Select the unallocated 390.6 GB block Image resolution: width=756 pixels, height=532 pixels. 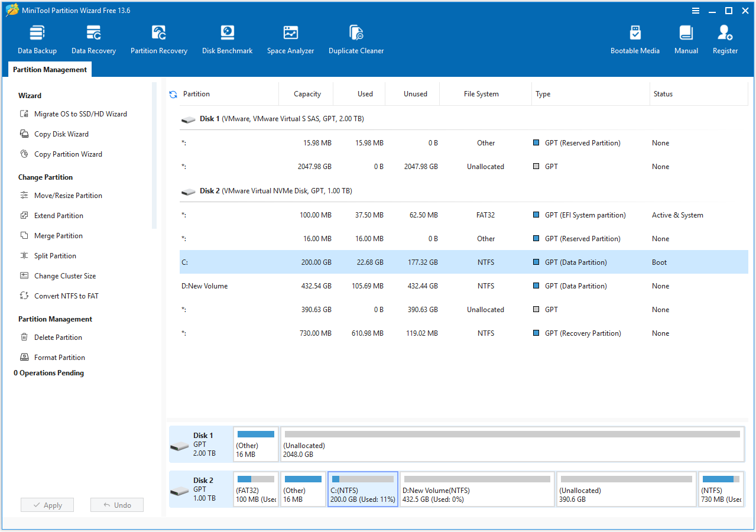point(627,489)
